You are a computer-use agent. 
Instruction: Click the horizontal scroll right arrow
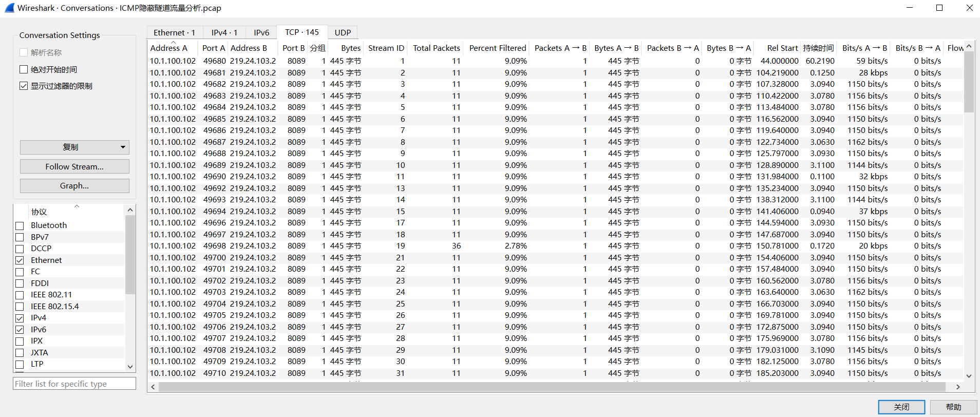tap(958, 387)
